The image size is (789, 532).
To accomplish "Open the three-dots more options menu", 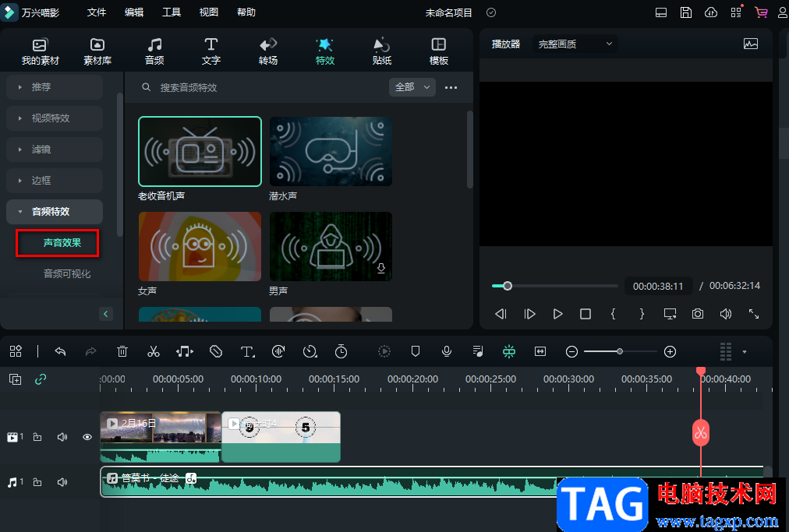I will click(451, 87).
